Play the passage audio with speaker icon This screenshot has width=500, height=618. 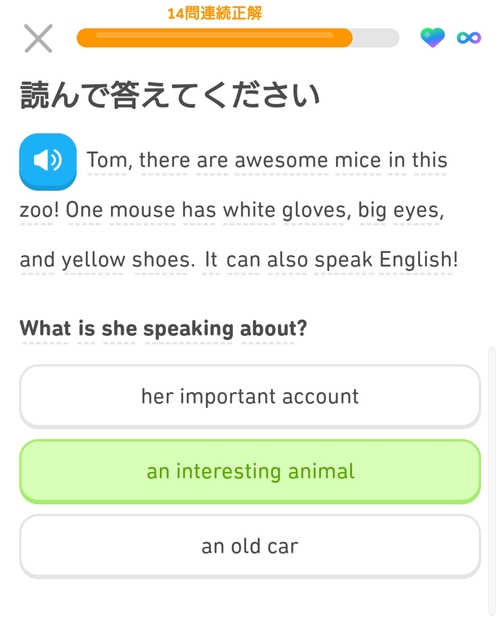point(48,161)
